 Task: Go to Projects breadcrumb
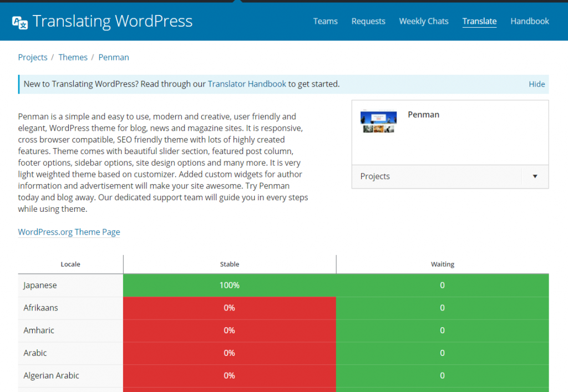click(33, 58)
